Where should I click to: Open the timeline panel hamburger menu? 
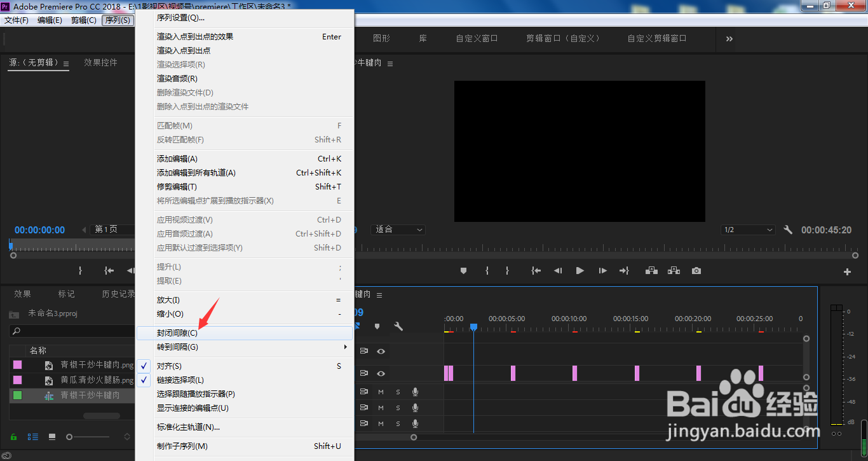point(379,295)
